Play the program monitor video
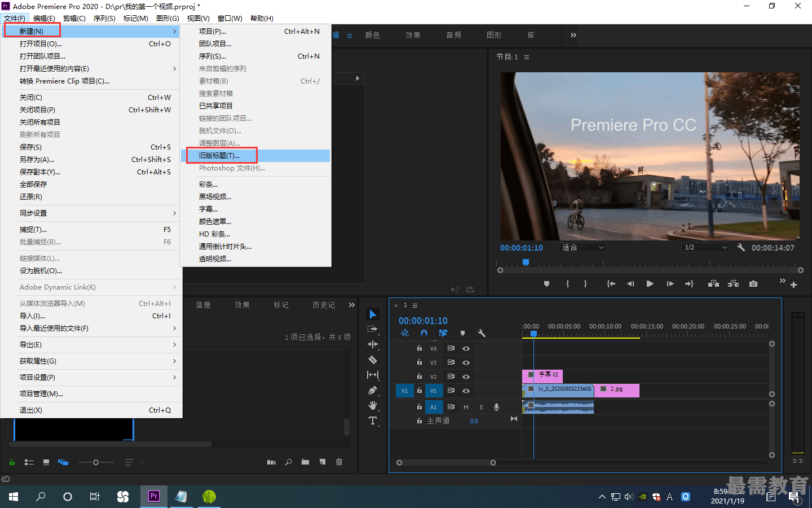Viewport: 812px width, 508px height. pyautogui.click(x=650, y=284)
